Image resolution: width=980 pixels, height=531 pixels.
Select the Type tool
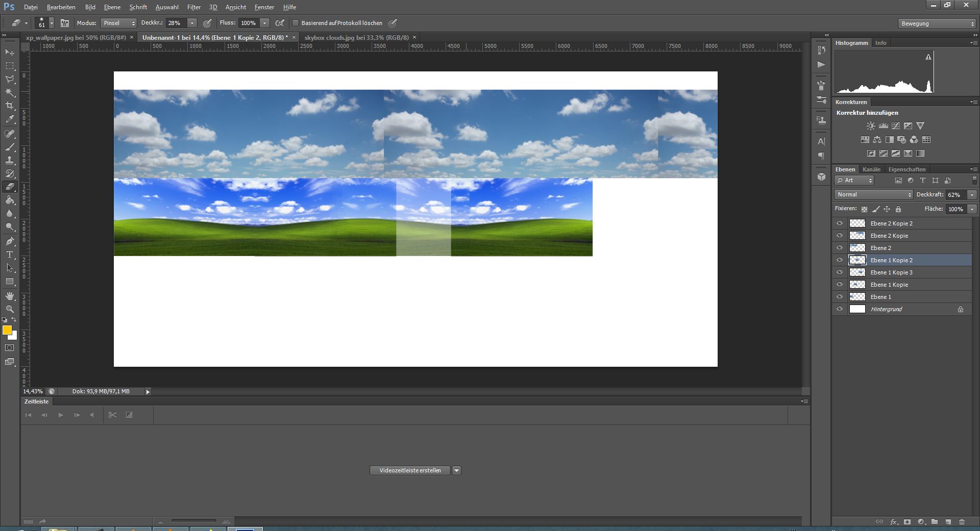point(10,255)
